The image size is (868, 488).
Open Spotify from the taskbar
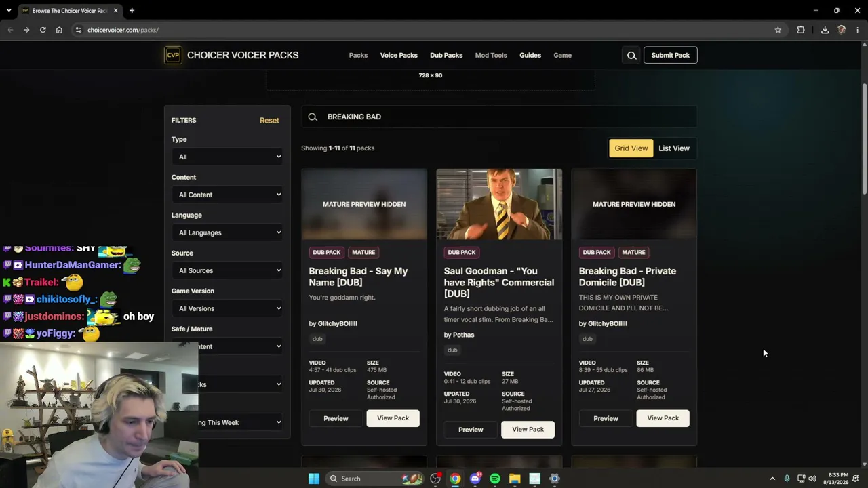tap(495, 479)
